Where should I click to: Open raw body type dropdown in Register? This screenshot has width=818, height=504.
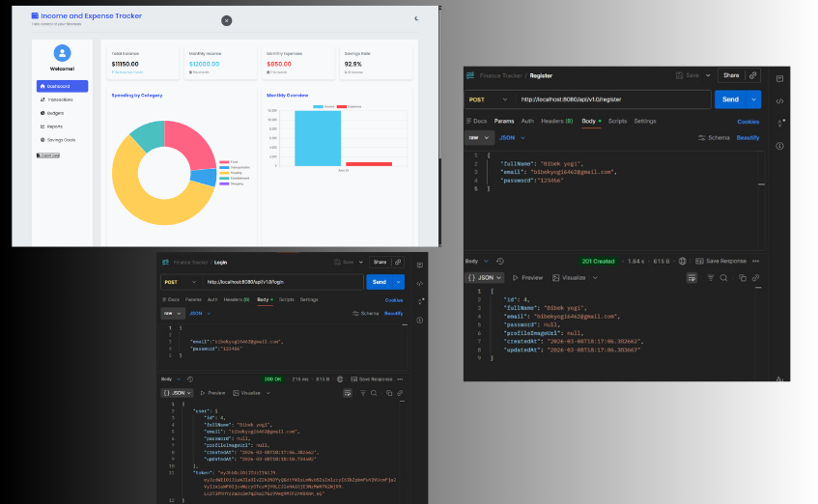point(479,138)
